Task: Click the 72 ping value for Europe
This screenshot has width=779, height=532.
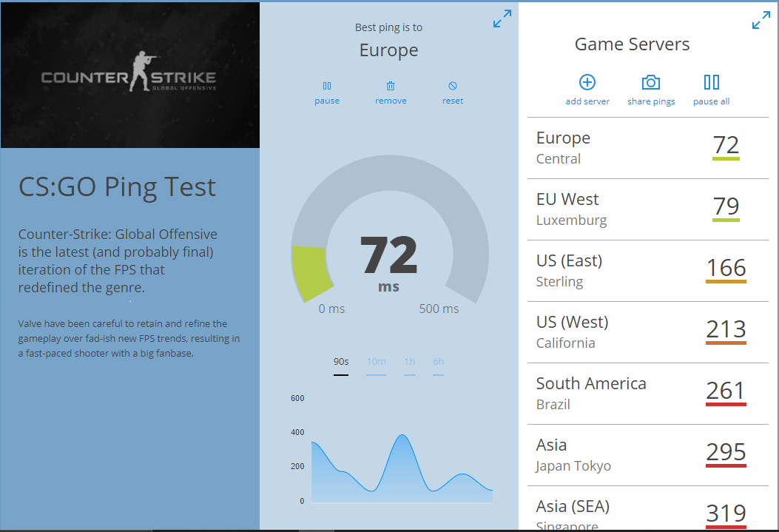Action: click(726, 146)
